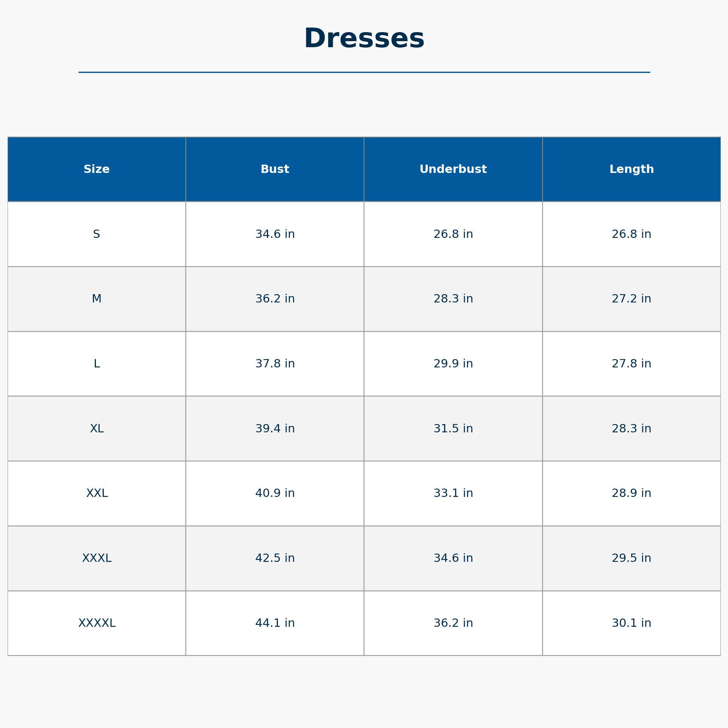Click the Dresses page title
The image size is (728, 728).
(x=364, y=39)
